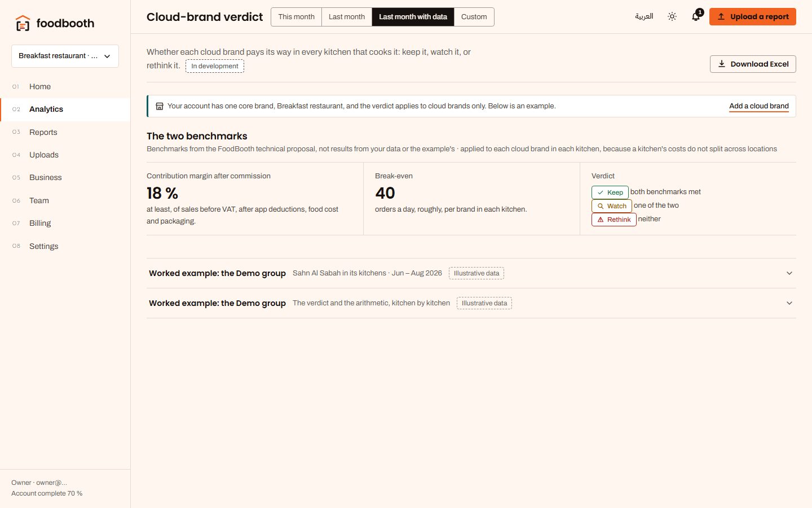
Task: Open the notifications bell icon
Action: coord(696,17)
